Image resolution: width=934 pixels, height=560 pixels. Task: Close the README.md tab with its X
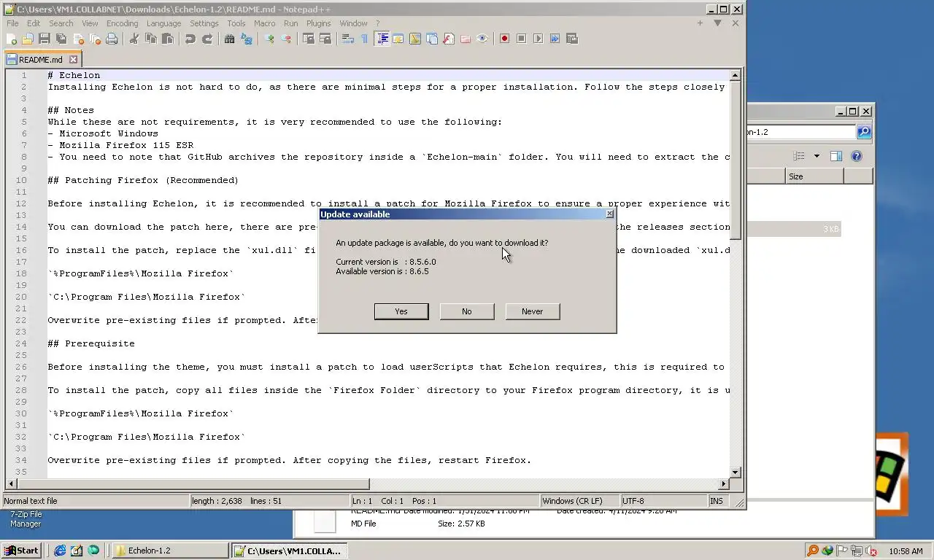point(74,60)
